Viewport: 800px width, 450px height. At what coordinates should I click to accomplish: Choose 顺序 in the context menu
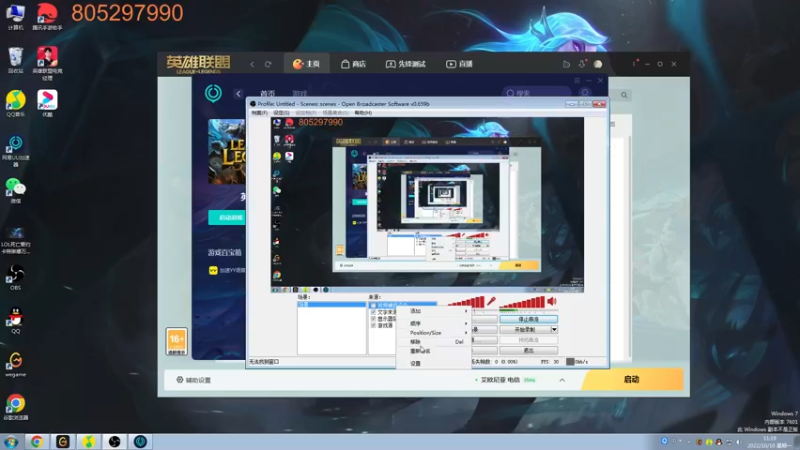(x=433, y=323)
